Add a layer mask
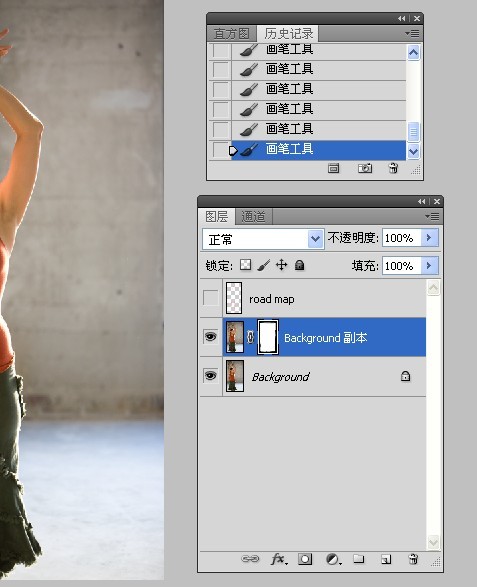Viewport: 477px width, 587px height. point(305,559)
